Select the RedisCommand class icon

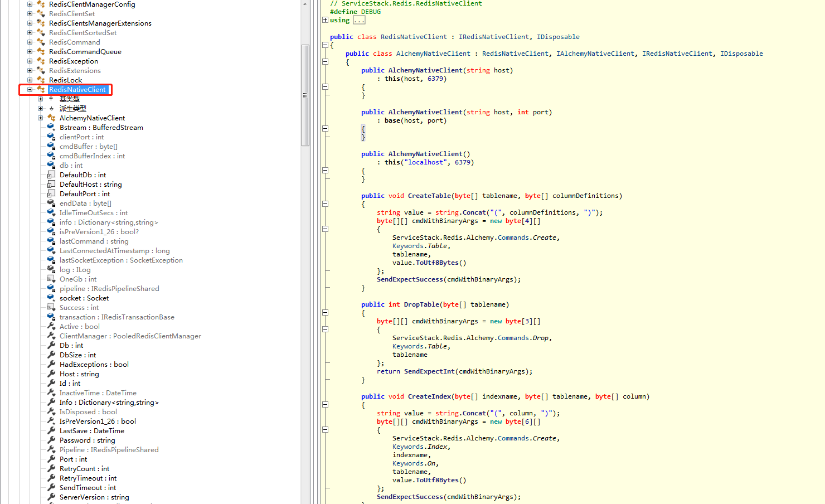point(41,42)
